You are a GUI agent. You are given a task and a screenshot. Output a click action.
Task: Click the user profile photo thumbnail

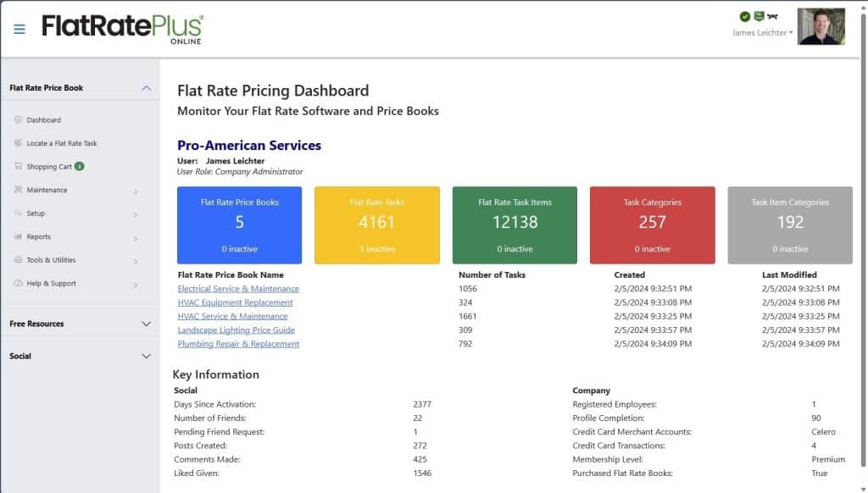click(x=820, y=26)
